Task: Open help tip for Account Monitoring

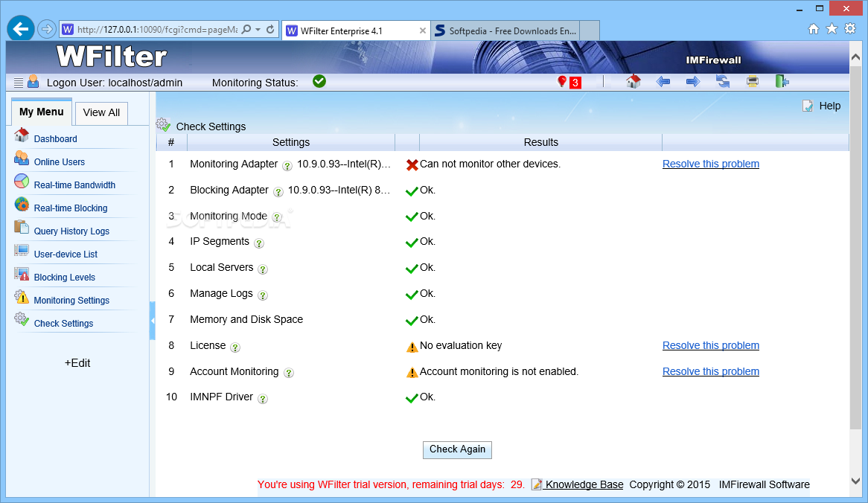Action: click(288, 373)
